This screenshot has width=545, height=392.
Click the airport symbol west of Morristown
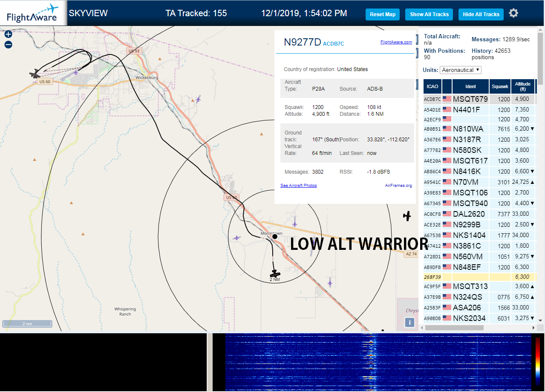tap(236, 238)
